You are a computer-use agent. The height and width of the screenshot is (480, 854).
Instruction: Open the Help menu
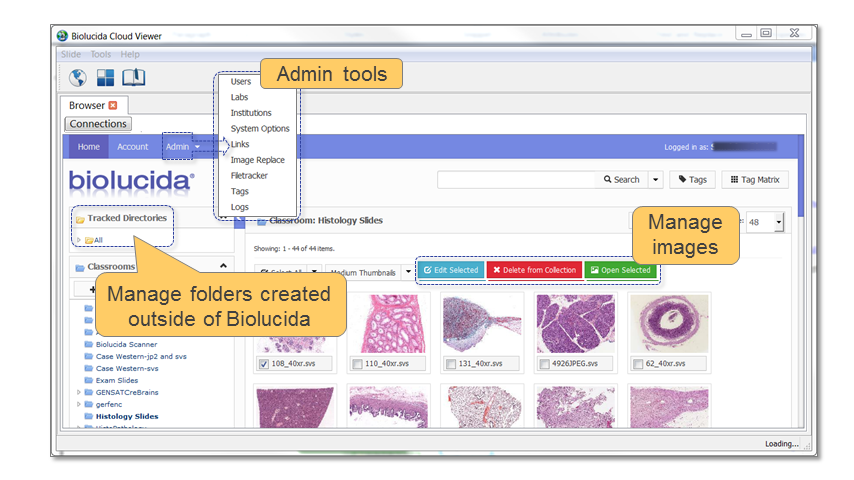130,54
